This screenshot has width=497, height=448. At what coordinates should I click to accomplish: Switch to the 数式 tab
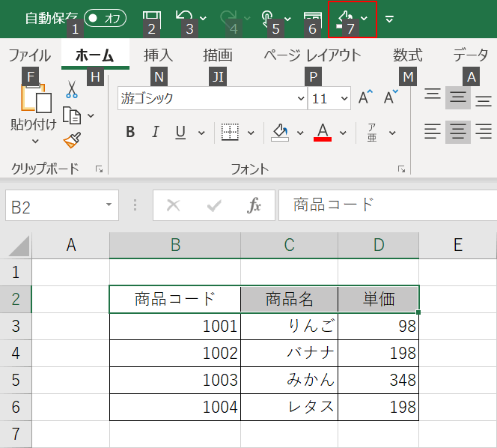click(408, 55)
